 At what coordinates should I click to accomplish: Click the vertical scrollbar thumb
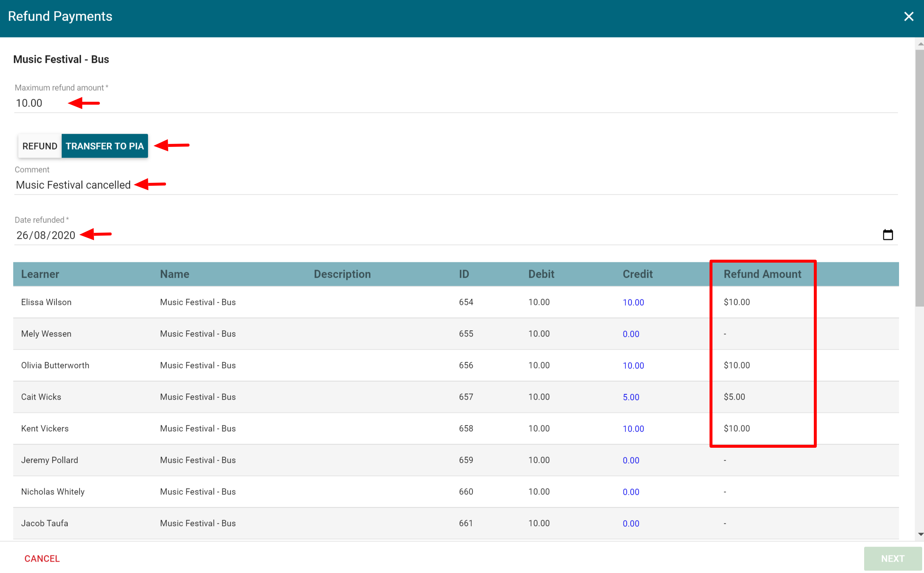pos(919,178)
